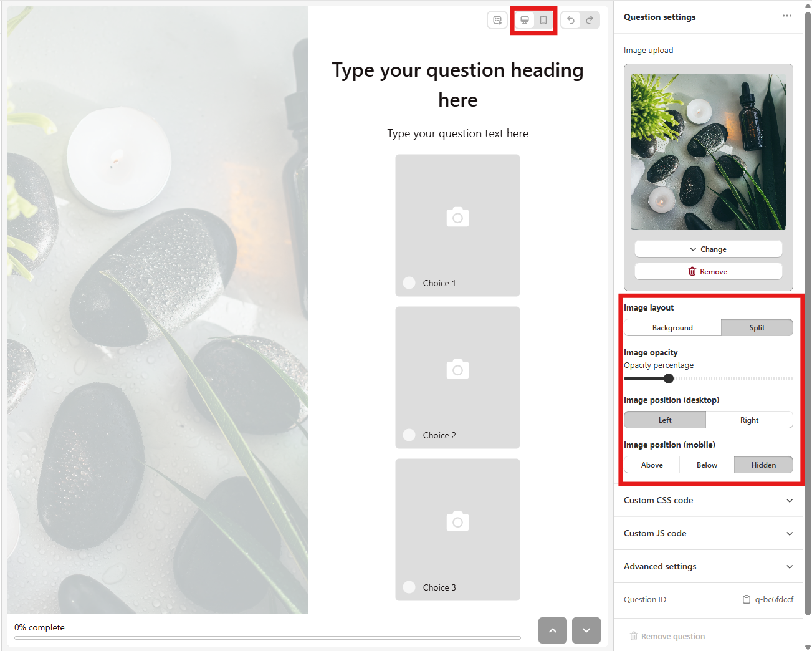
Task: Click the Choice 2 label text
Action: [x=439, y=435]
